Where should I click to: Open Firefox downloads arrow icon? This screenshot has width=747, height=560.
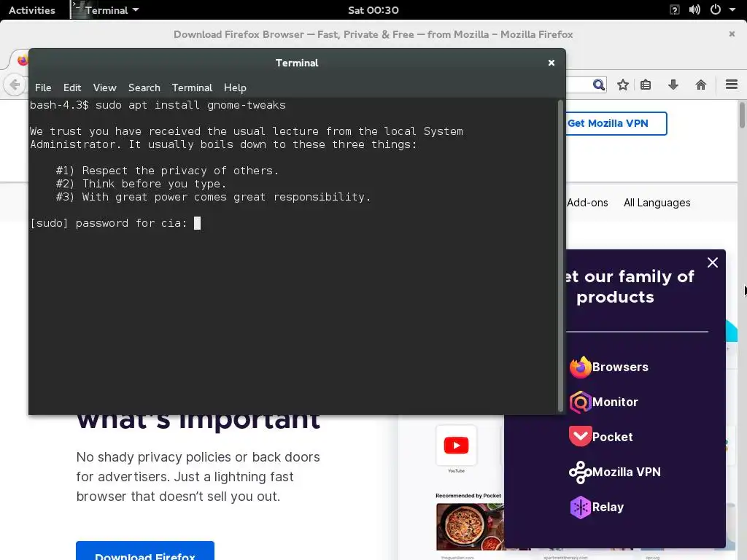[x=673, y=85]
